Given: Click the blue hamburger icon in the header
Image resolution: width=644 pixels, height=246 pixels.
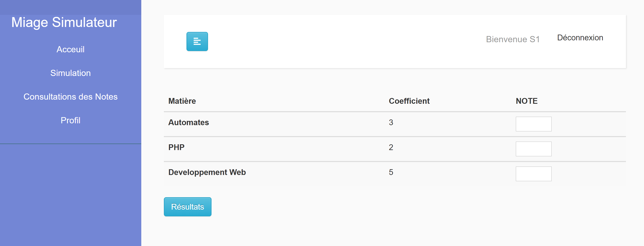Looking at the screenshot, I should (x=197, y=42).
